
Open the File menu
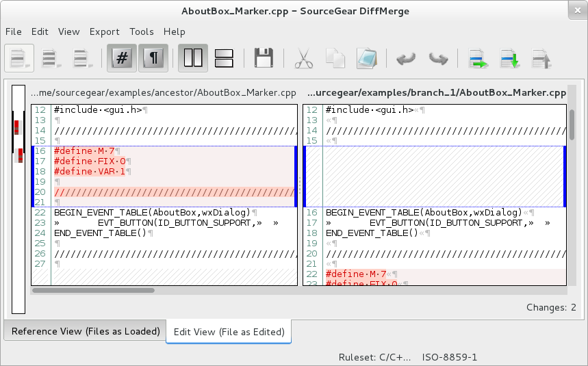[14, 31]
